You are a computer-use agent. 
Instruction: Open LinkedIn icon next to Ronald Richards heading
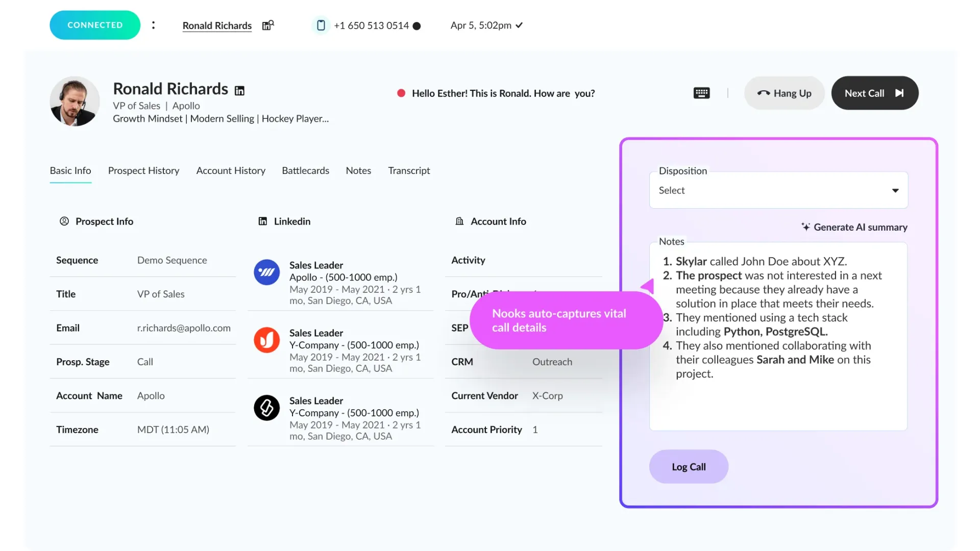click(239, 91)
